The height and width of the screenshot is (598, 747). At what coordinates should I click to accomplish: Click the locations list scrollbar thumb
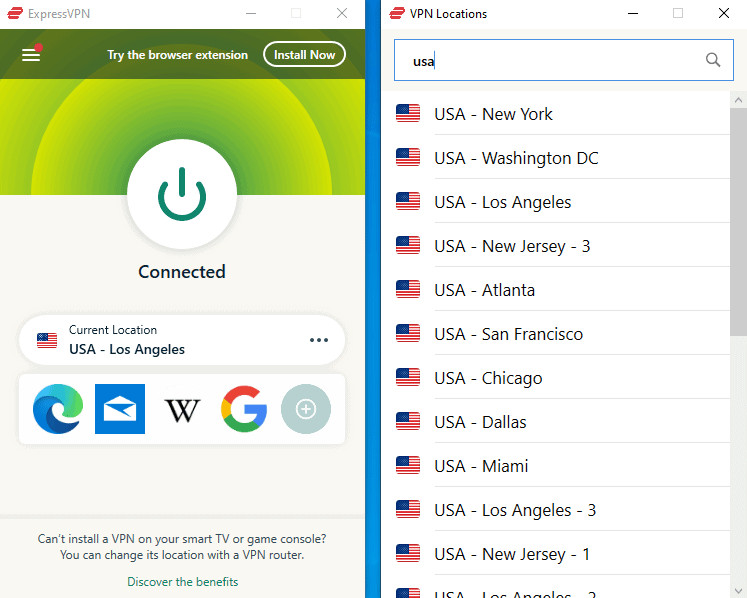[x=738, y=222]
